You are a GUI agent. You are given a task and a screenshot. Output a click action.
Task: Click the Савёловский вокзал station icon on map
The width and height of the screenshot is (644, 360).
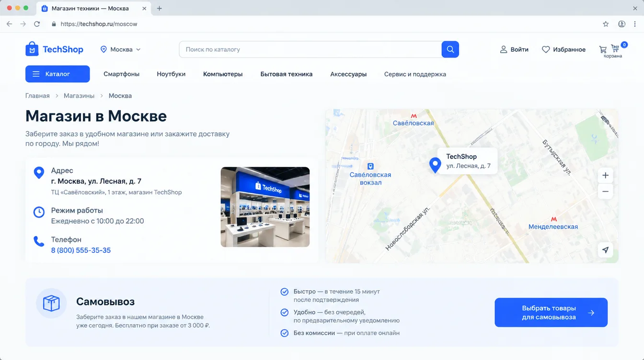tap(370, 166)
